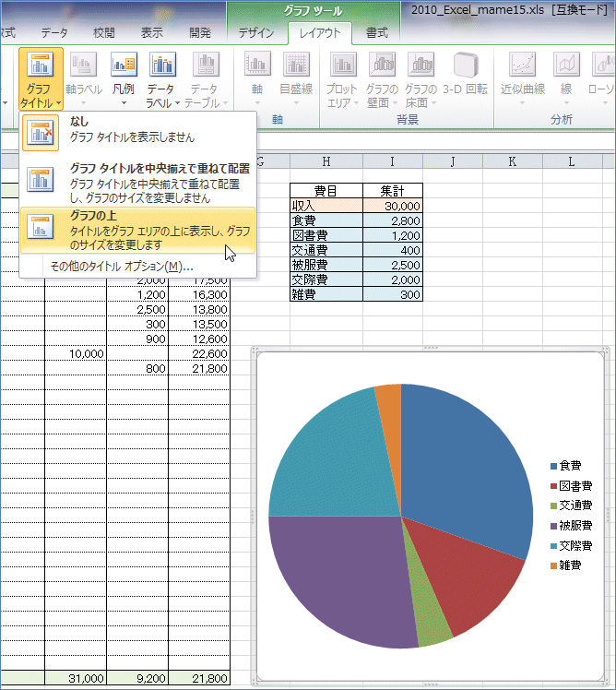This screenshot has width=616, height=690.
Task: Select column header I
Action: tap(393, 161)
